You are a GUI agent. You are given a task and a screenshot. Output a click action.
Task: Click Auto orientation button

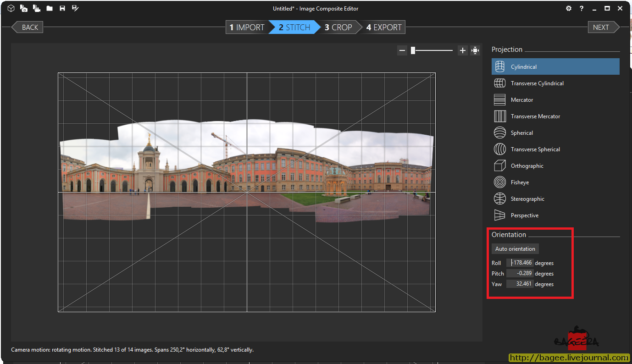(515, 249)
